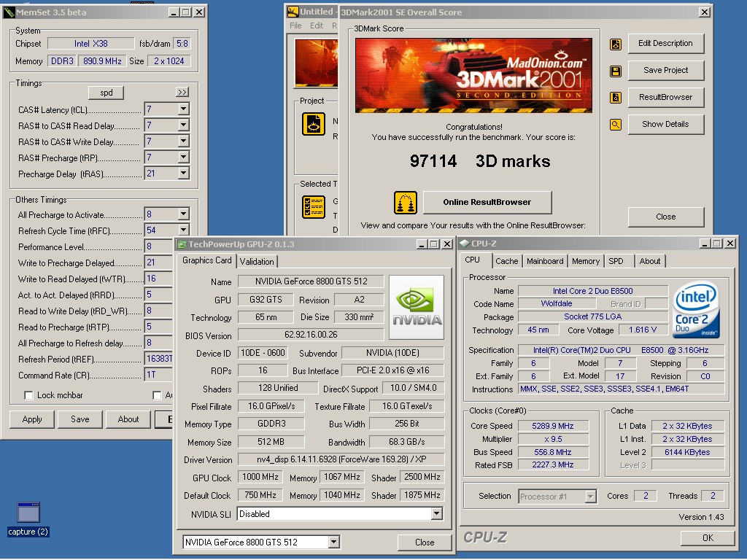Click the floppy icon beside Save Project
The image size is (747, 560).
tap(616, 71)
